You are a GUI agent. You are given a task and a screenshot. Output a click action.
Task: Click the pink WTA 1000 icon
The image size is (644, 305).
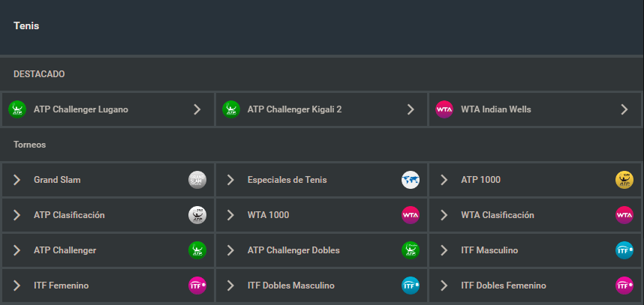[x=411, y=215]
